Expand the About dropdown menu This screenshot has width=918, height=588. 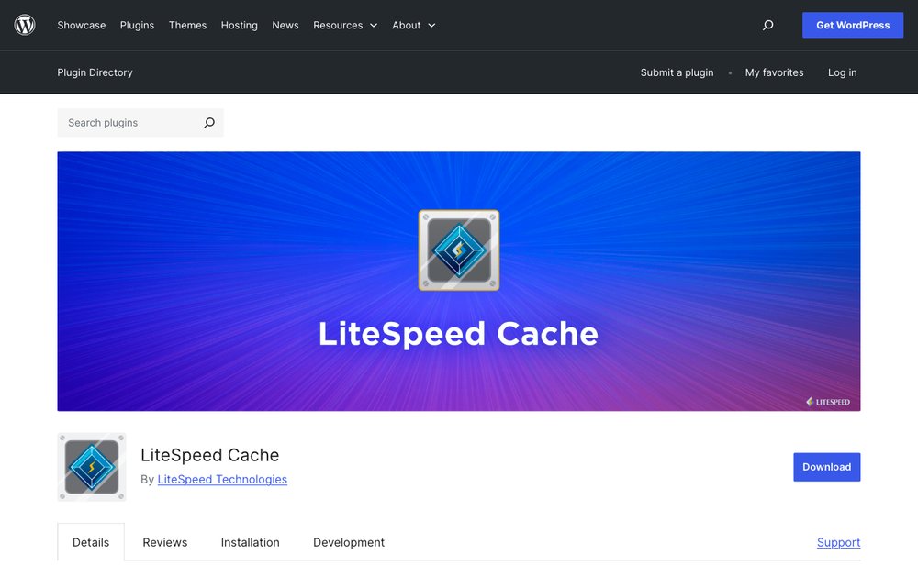[x=414, y=25]
